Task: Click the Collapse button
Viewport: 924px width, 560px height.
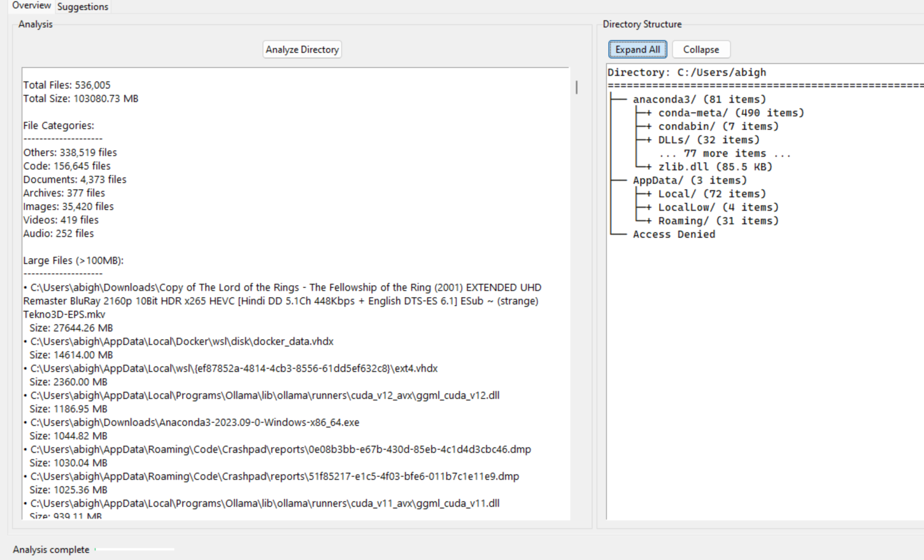Action: tap(700, 49)
